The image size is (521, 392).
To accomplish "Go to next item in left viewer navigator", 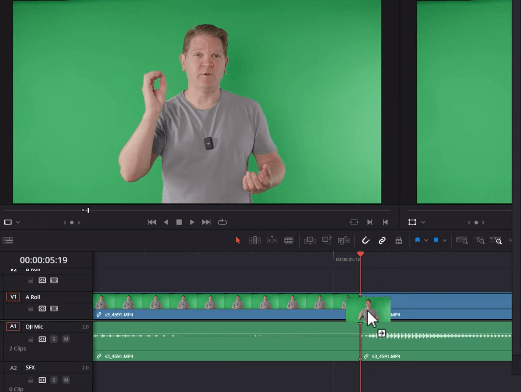I will [79, 222].
